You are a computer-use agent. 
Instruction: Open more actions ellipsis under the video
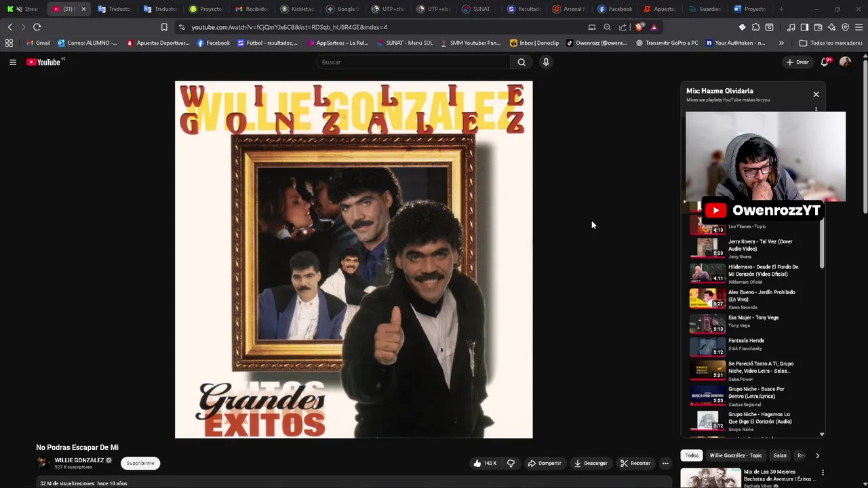click(x=665, y=463)
